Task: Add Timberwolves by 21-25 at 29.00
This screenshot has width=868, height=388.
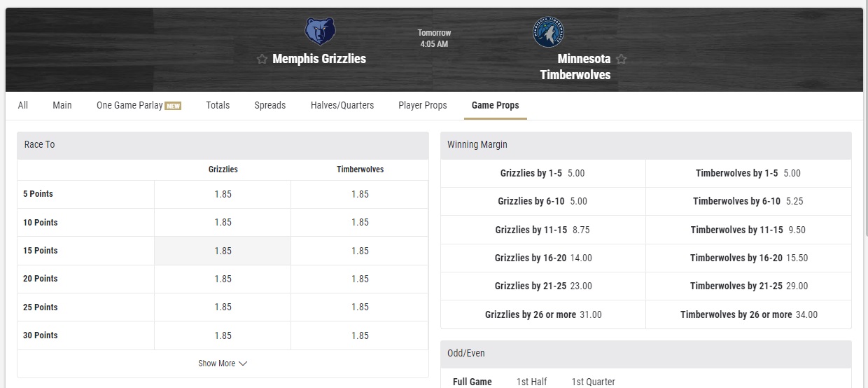Action: tap(748, 286)
